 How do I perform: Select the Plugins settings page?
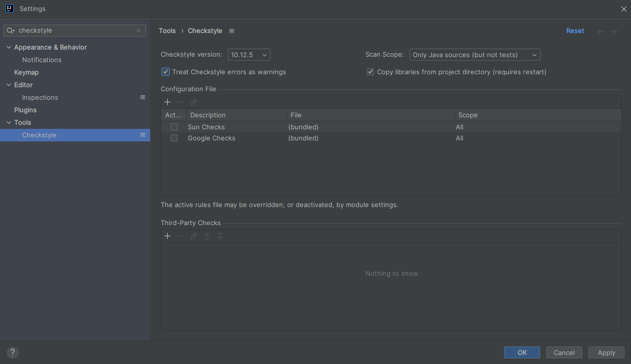(25, 110)
